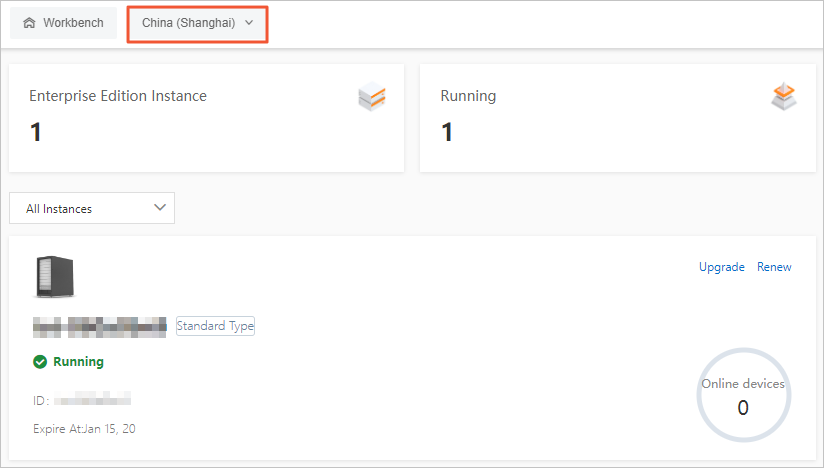This screenshot has height=468, width=824.
Task: Click the blurred instance name
Action: click(x=99, y=326)
